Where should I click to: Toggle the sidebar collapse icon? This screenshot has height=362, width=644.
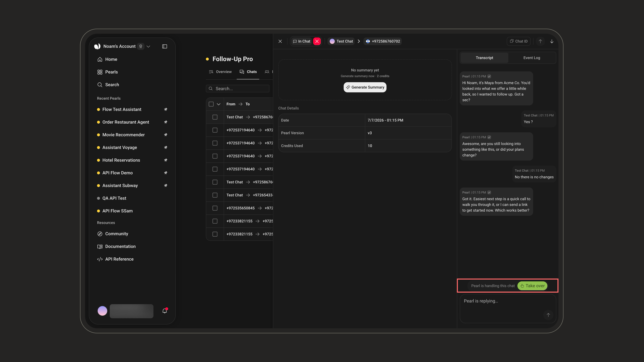[165, 47]
